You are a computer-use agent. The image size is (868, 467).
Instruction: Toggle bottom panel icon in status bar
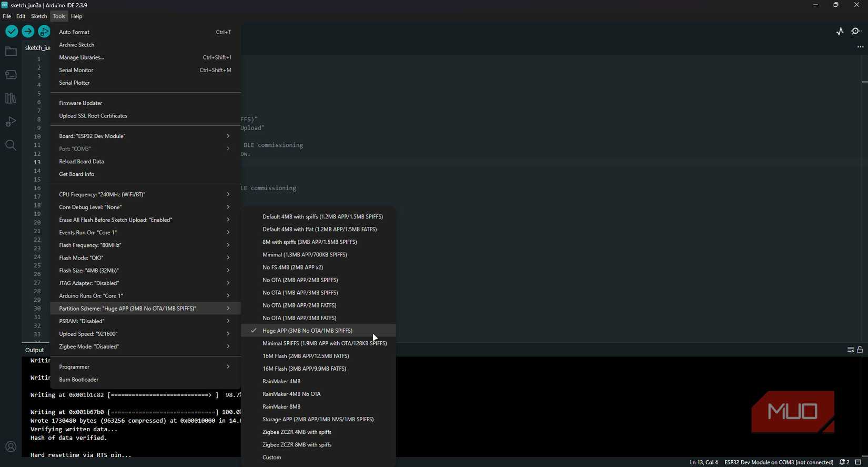click(858, 462)
